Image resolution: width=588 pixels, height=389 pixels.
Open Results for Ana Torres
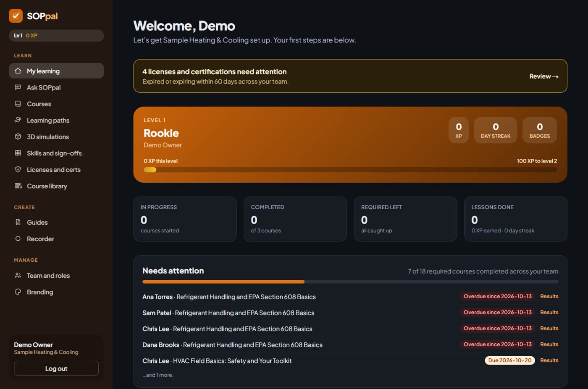click(549, 296)
